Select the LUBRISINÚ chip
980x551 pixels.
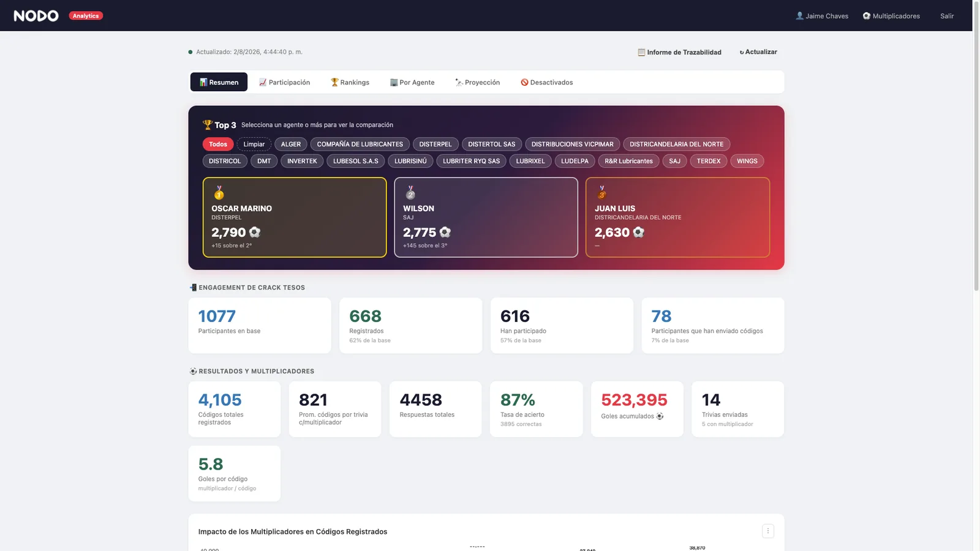(410, 161)
